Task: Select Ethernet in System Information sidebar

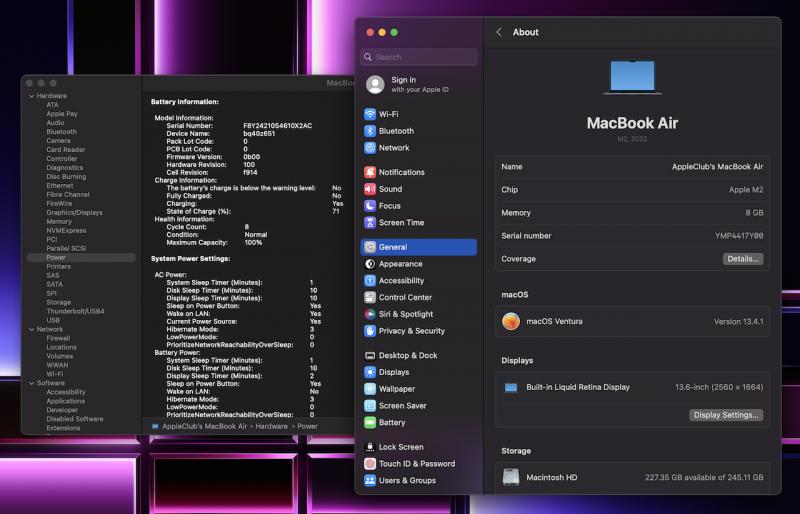Action: (60, 186)
